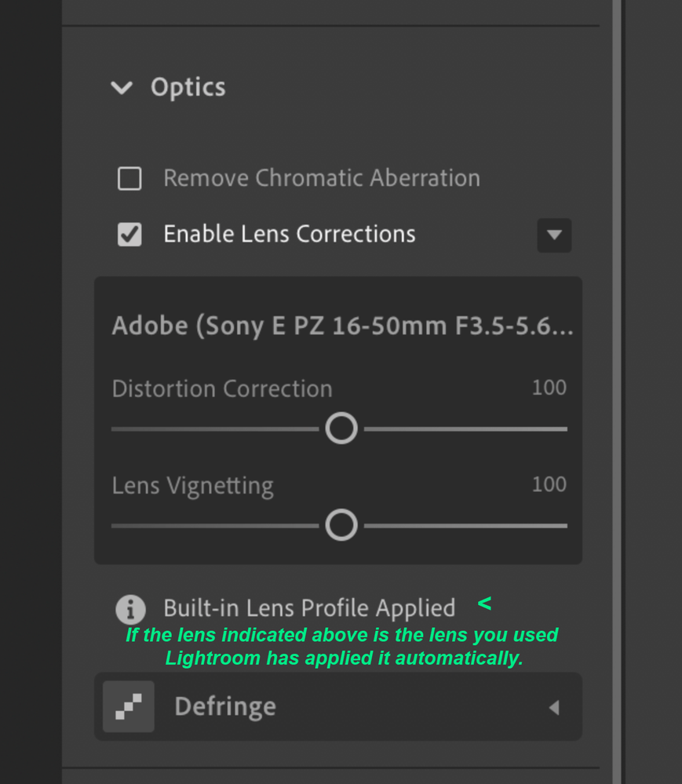Image resolution: width=682 pixels, height=784 pixels.
Task: Click the Remove Chromatic Aberration label
Action: pyautogui.click(x=322, y=178)
